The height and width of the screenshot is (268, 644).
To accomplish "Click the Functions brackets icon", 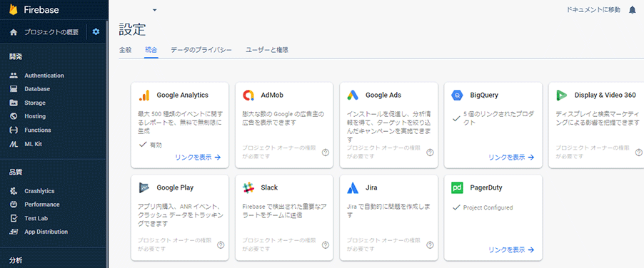I will coord(14,130).
